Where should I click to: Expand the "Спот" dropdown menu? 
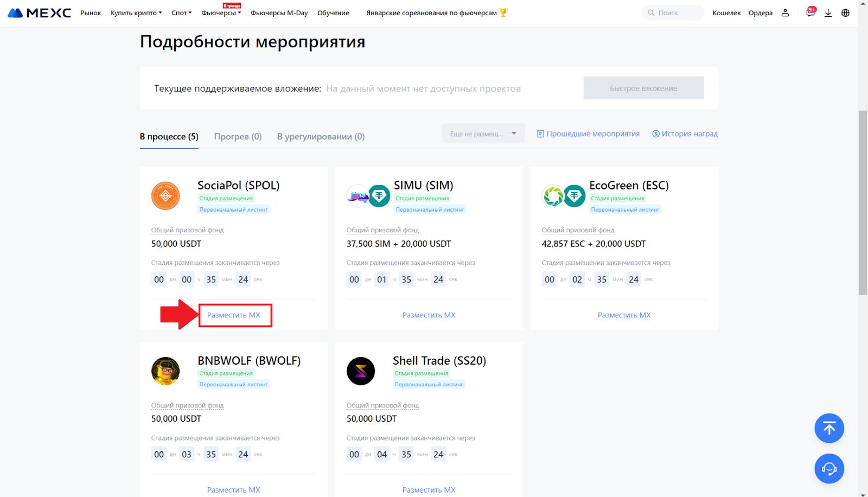tap(181, 13)
